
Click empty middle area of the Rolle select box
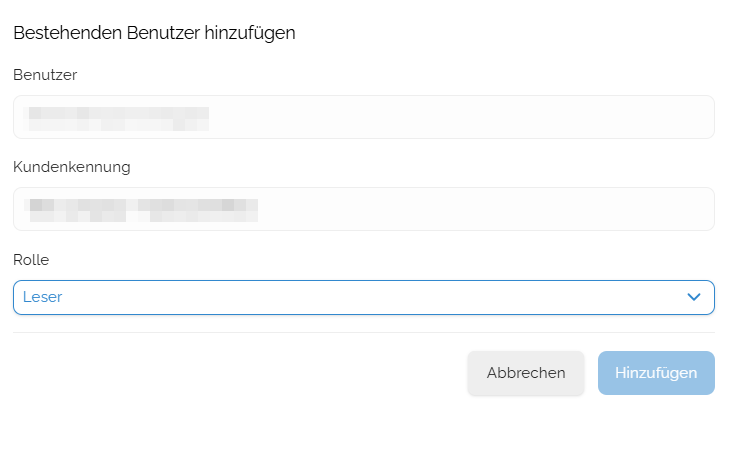[x=364, y=298]
